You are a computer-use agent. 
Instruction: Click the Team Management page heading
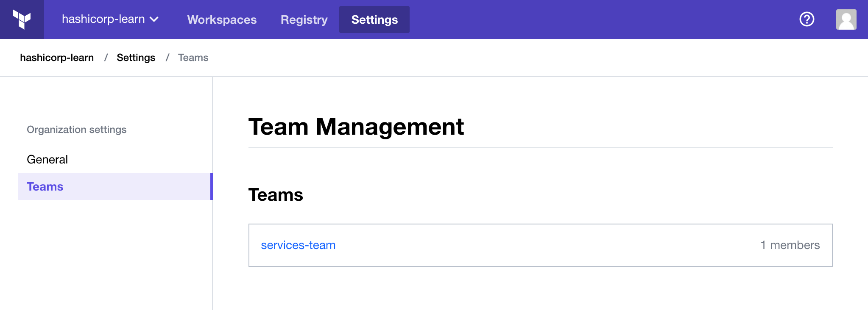pyautogui.click(x=356, y=127)
